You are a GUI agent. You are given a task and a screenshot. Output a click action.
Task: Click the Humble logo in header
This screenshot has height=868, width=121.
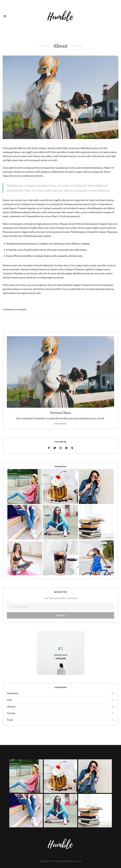(60, 16)
